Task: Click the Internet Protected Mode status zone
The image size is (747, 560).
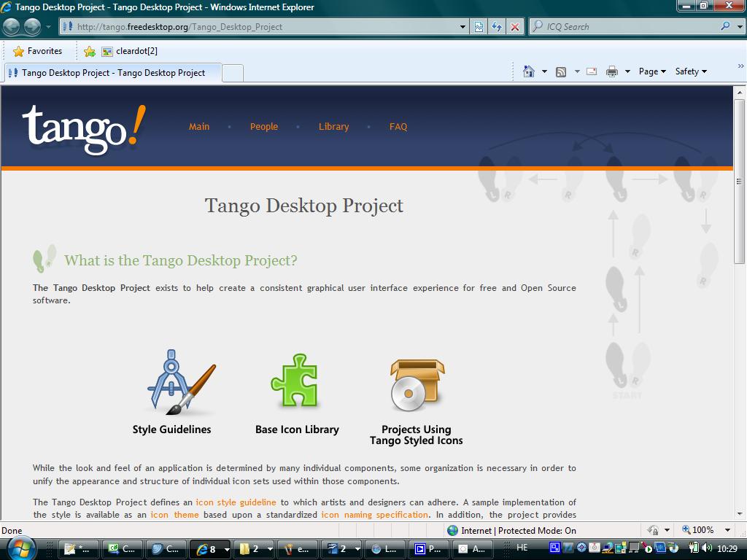Action: click(511, 531)
